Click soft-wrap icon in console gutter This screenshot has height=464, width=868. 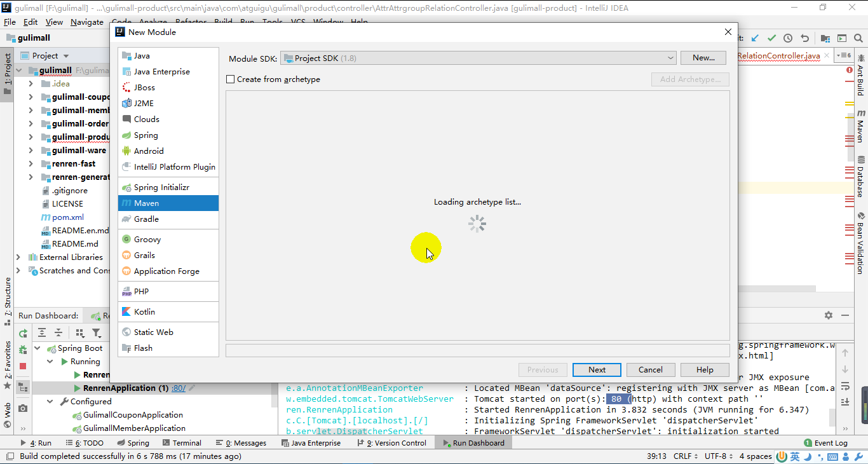845,386
